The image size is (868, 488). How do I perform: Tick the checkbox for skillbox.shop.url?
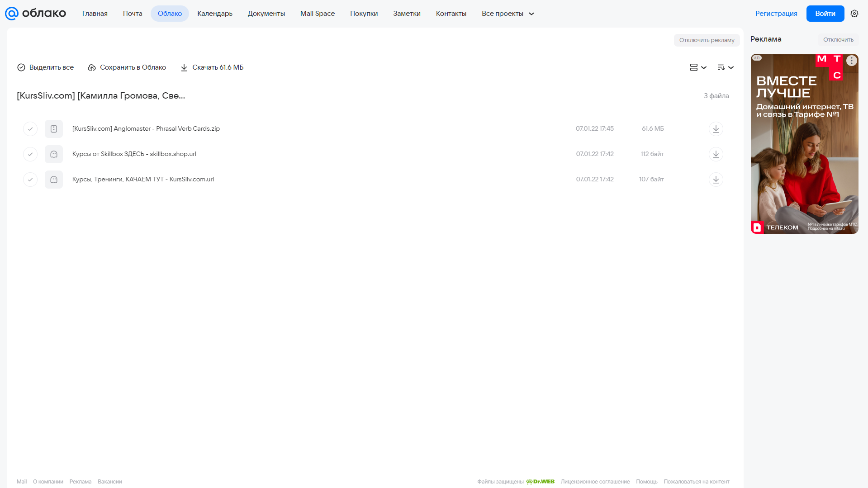coord(30,154)
